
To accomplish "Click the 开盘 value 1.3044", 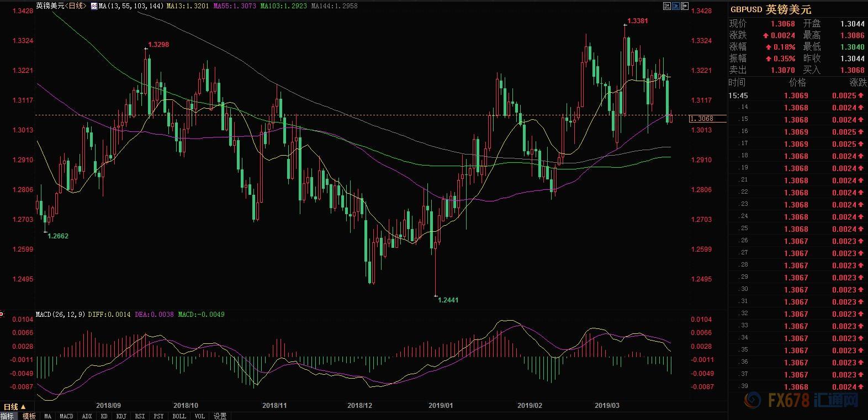I will click(852, 24).
